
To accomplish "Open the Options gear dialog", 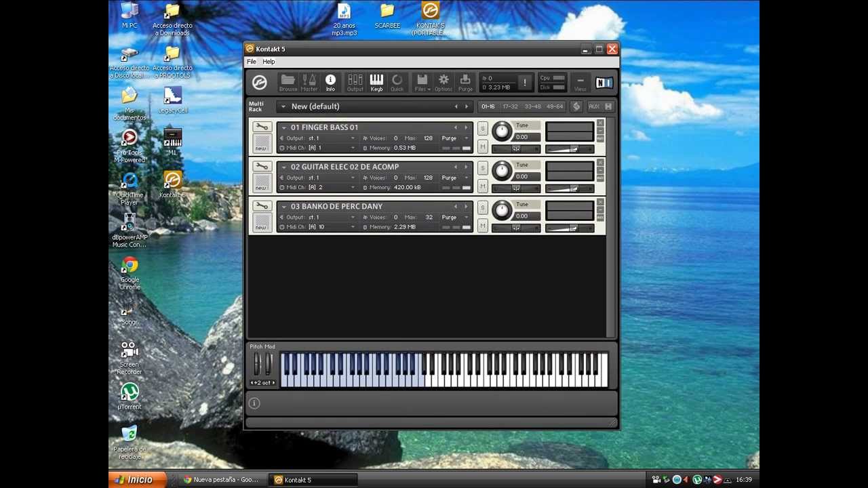I will (443, 83).
